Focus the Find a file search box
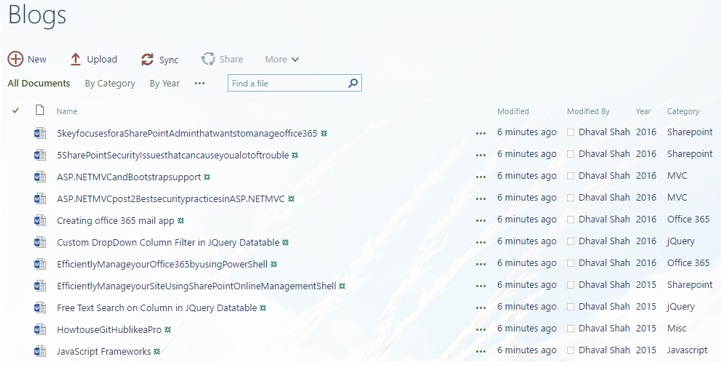The image size is (721, 366). tap(294, 83)
